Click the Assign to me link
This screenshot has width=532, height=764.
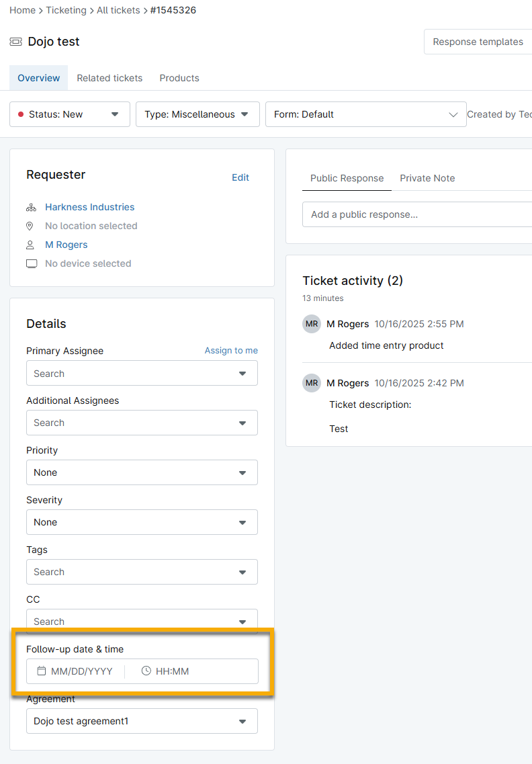(x=231, y=350)
